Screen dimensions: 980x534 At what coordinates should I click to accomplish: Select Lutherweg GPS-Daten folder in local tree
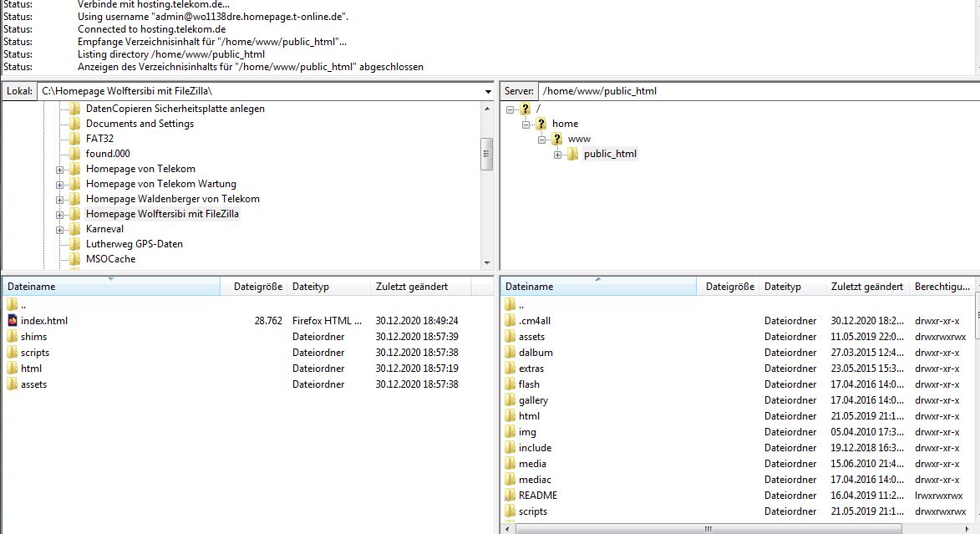[134, 244]
